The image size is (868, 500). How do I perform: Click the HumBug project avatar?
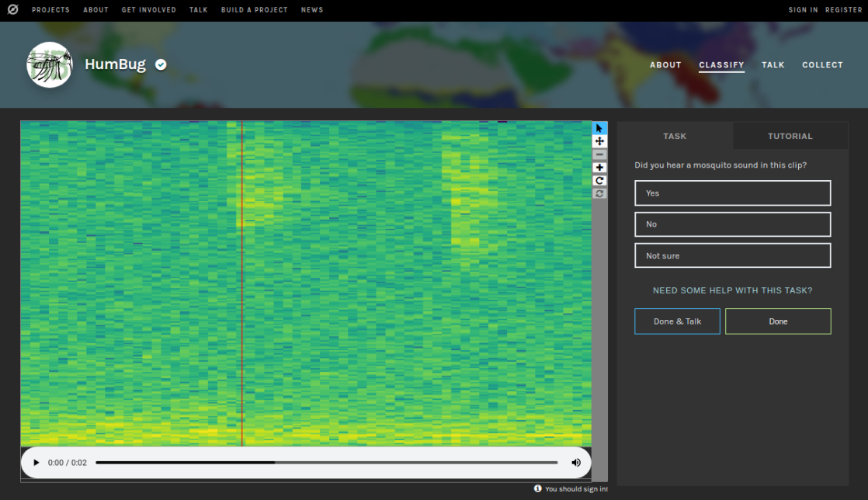[x=50, y=65]
